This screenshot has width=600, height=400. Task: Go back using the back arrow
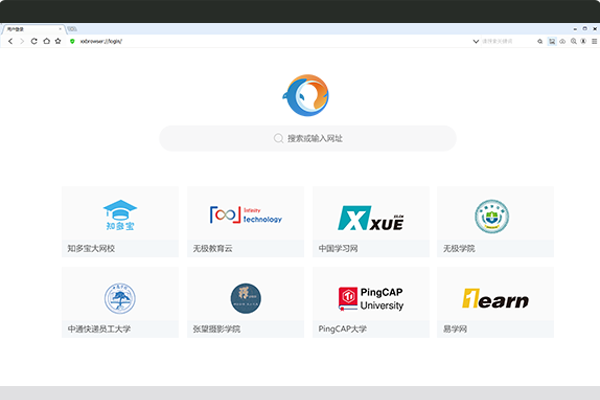tap(10, 41)
